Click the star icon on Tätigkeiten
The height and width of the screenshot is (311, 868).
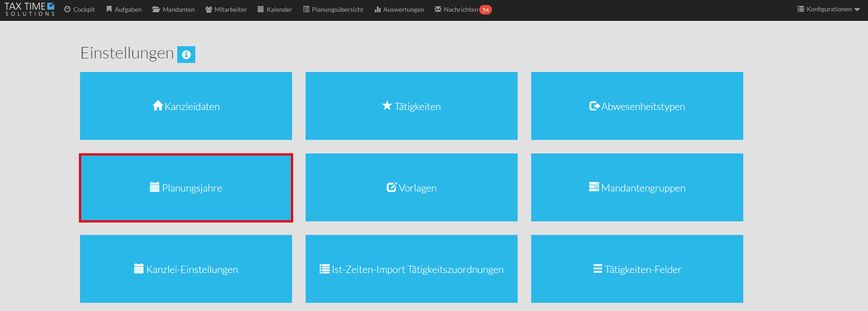point(387,105)
